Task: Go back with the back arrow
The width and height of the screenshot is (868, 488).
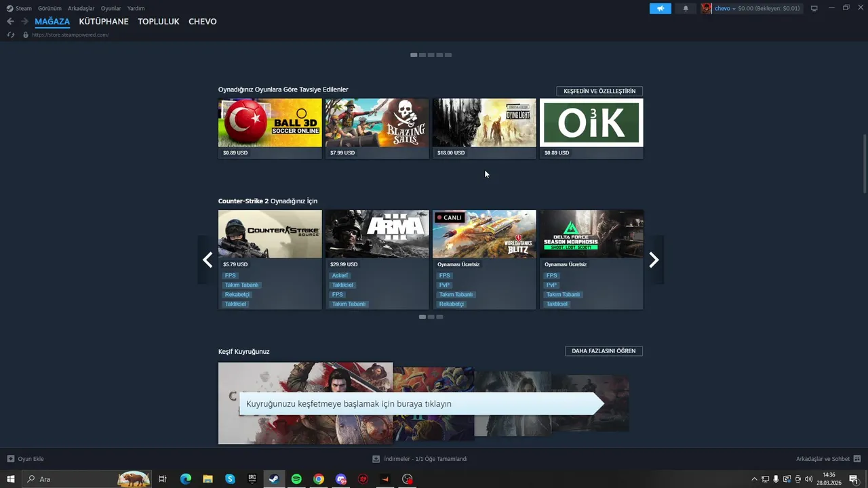Action: pyautogui.click(x=10, y=22)
